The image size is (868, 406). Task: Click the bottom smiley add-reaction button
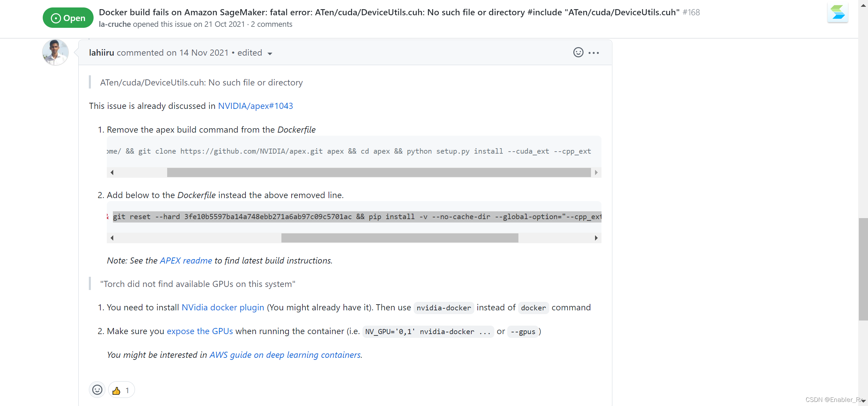pyautogui.click(x=97, y=390)
